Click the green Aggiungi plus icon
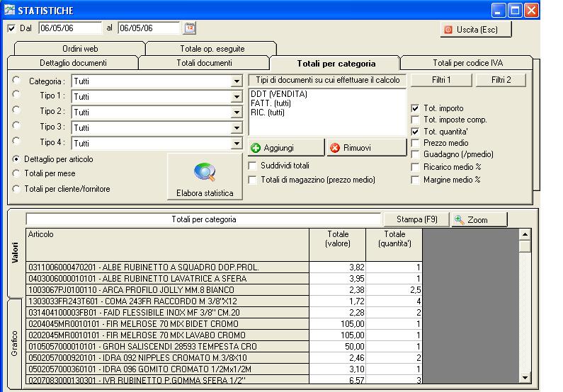 click(256, 148)
